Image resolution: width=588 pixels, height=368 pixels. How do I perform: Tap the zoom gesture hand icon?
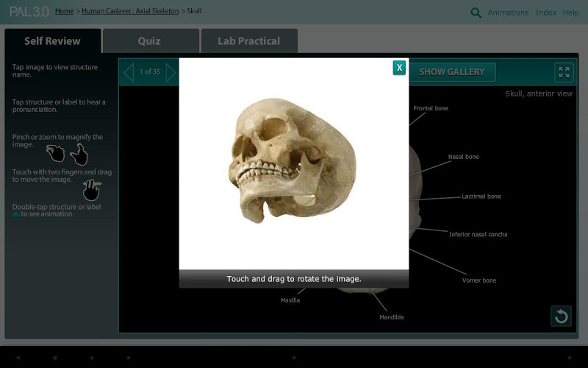pos(79,154)
